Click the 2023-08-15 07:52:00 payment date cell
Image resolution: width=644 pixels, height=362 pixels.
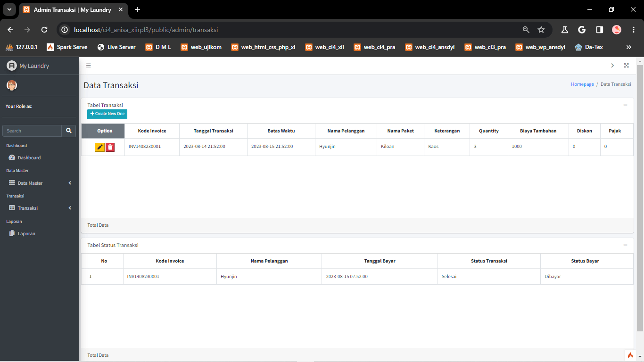(380, 277)
